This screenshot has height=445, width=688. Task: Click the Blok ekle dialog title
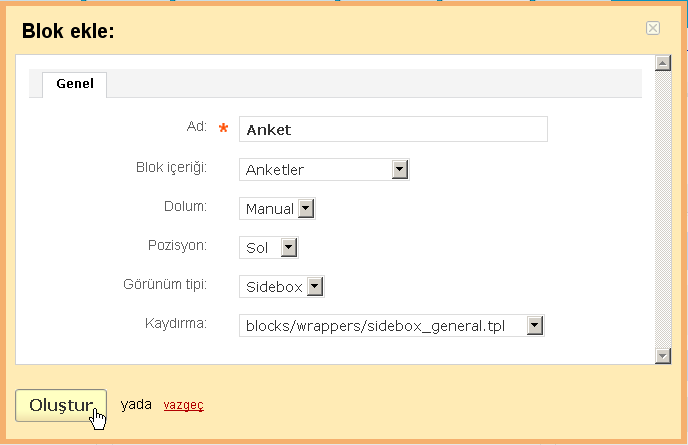click(x=68, y=31)
